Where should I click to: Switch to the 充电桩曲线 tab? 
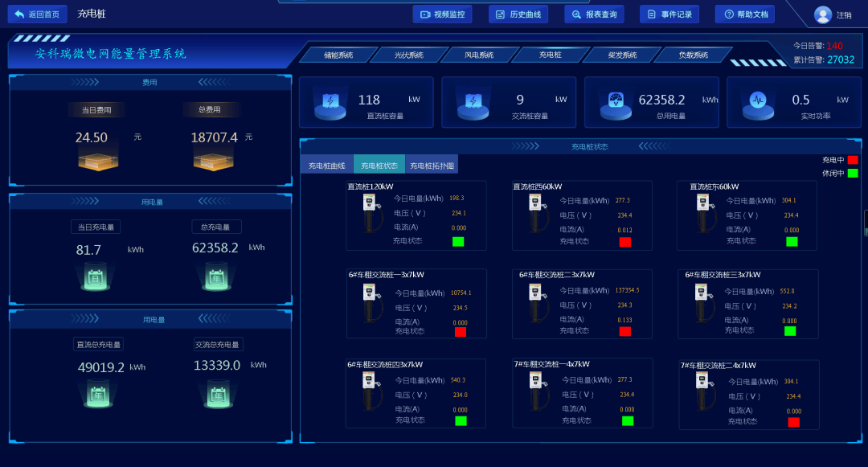coord(327,166)
